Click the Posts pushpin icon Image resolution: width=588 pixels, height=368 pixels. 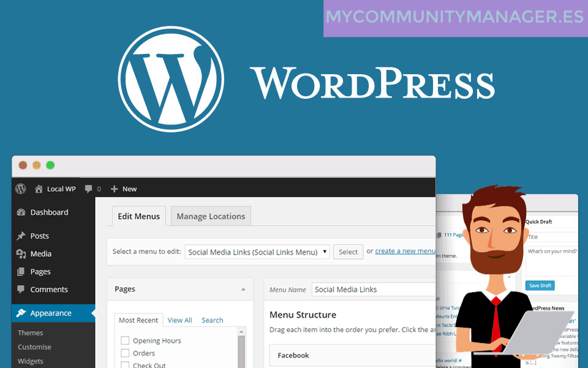tap(21, 236)
